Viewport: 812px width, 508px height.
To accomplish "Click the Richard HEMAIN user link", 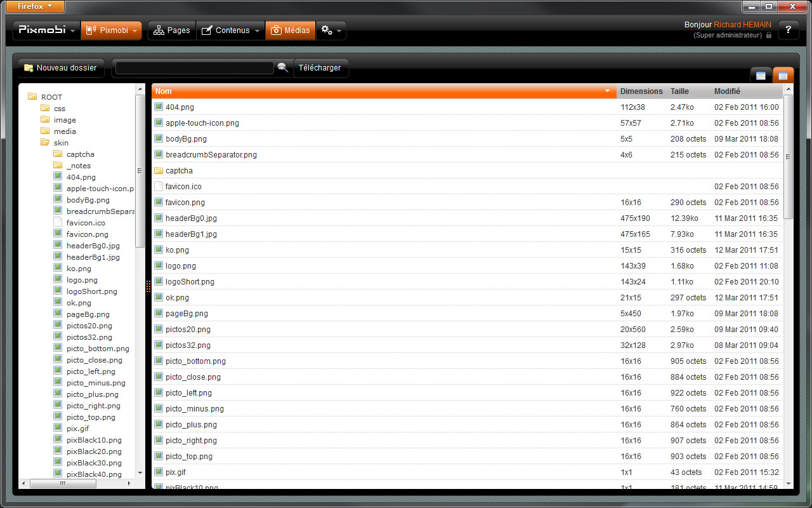I will click(742, 25).
